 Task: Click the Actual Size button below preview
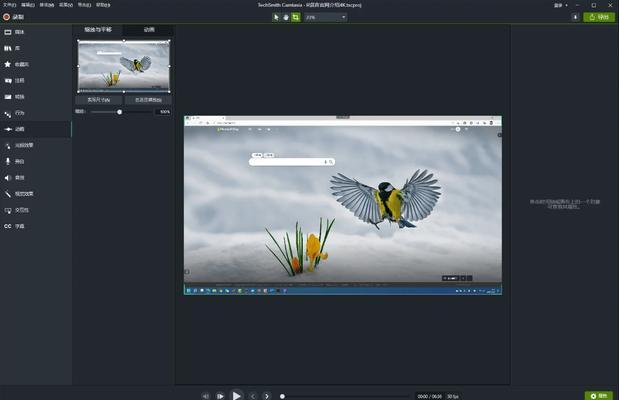(x=99, y=100)
